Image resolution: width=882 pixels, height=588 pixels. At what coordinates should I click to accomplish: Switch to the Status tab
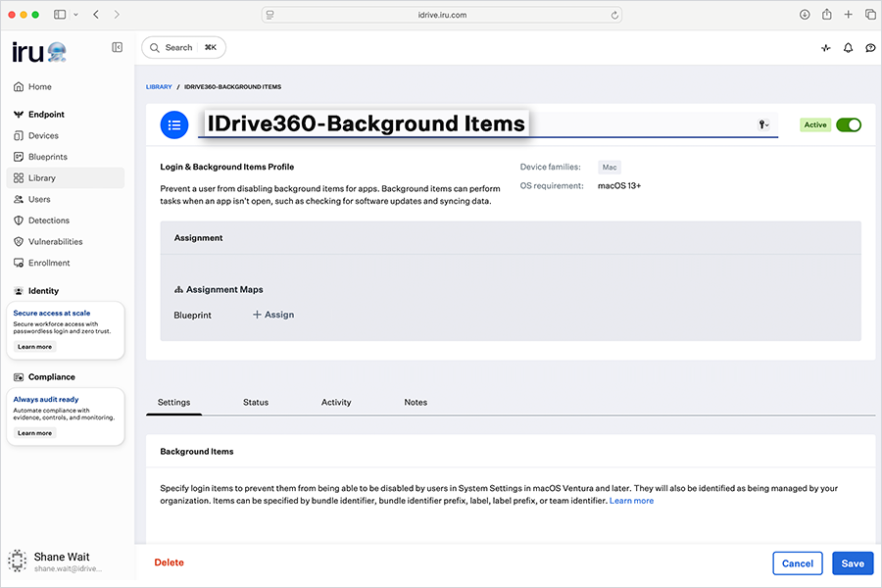coord(256,403)
